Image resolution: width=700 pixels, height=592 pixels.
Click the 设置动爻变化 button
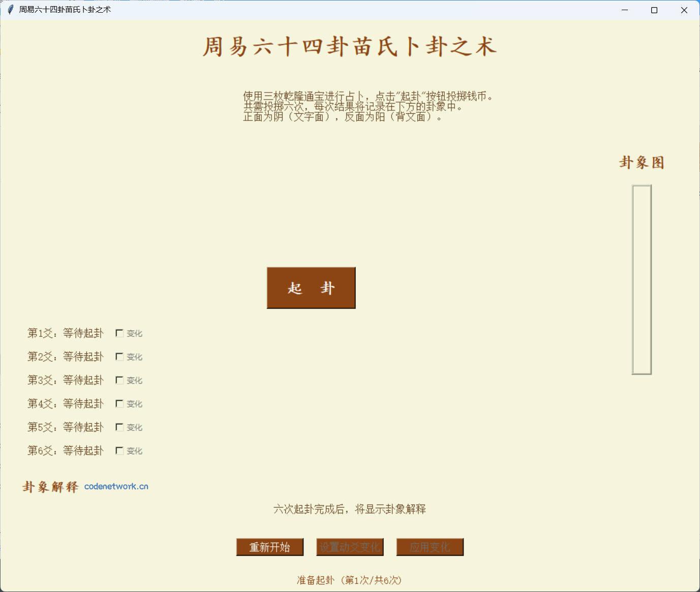pyautogui.click(x=350, y=547)
